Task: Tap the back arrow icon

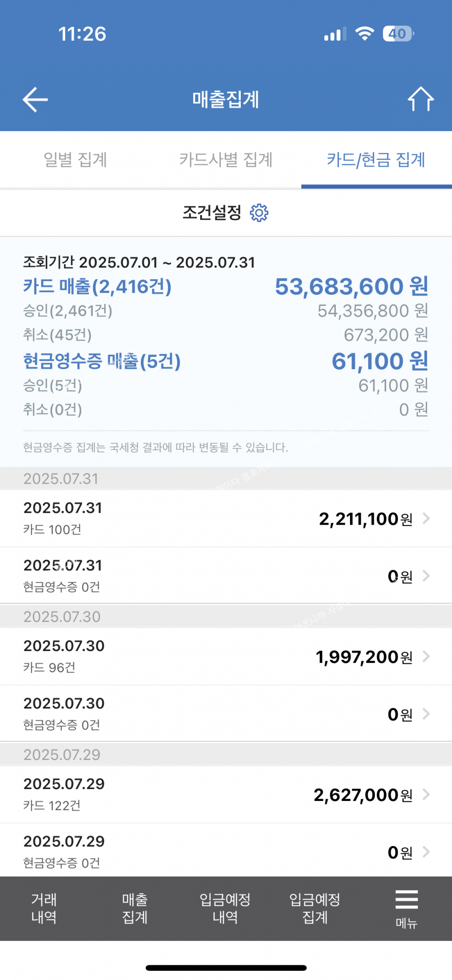Action: click(35, 100)
